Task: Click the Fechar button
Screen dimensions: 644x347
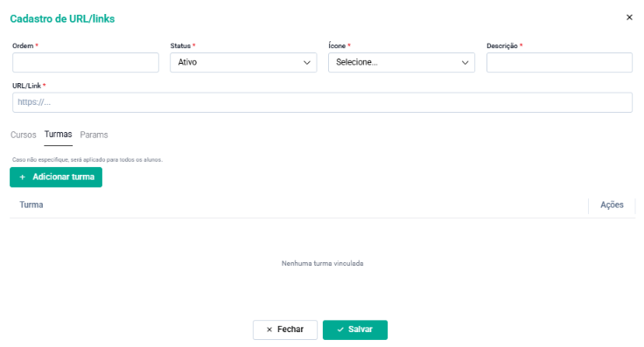Action: tap(285, 330)
